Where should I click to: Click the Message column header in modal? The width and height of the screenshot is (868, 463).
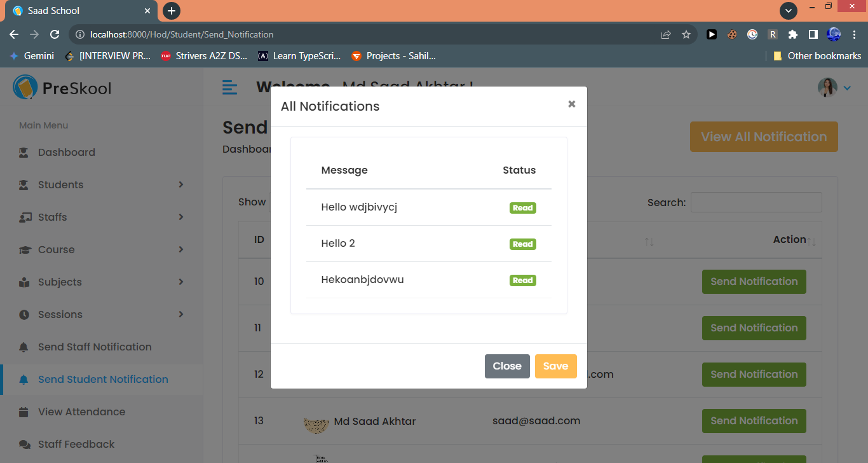(x=344, y=170)
